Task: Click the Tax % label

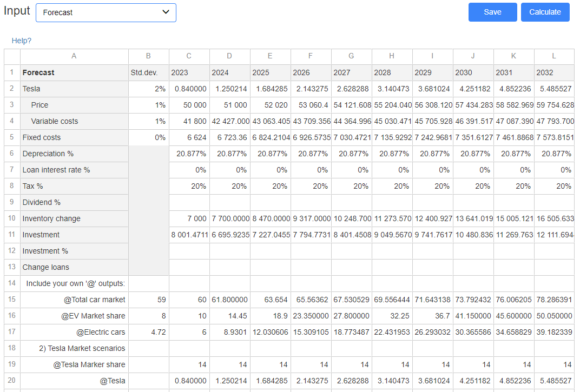Action: tap(74, 186)
